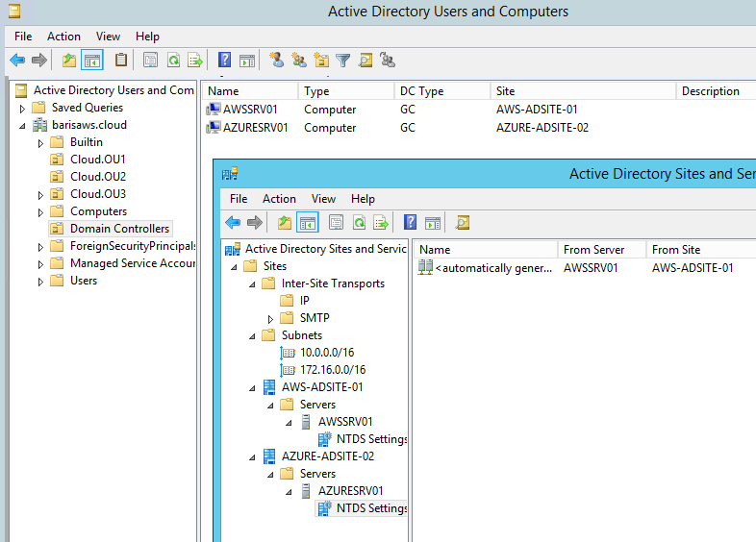Create new user with toolbar icon
The width and height of the screenshot is (756, 542).
coord(276,61)
